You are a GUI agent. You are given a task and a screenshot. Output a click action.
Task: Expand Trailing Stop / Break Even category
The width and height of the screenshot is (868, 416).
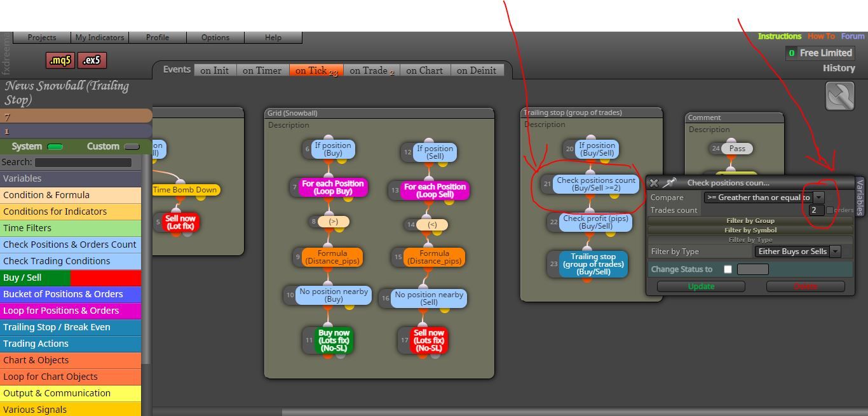71,327
